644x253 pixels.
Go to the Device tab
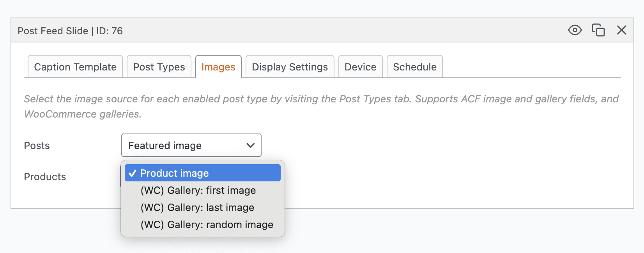click(360, 67)
